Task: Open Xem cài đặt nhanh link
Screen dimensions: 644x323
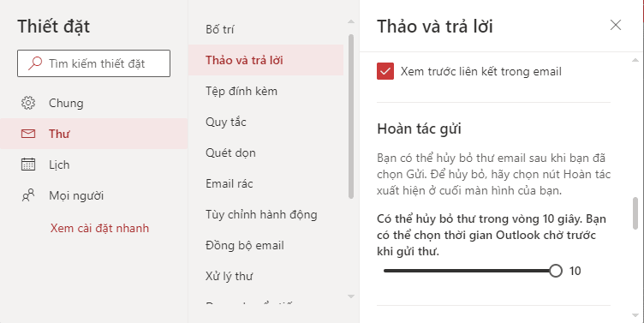Action: [x=99, y=228]
